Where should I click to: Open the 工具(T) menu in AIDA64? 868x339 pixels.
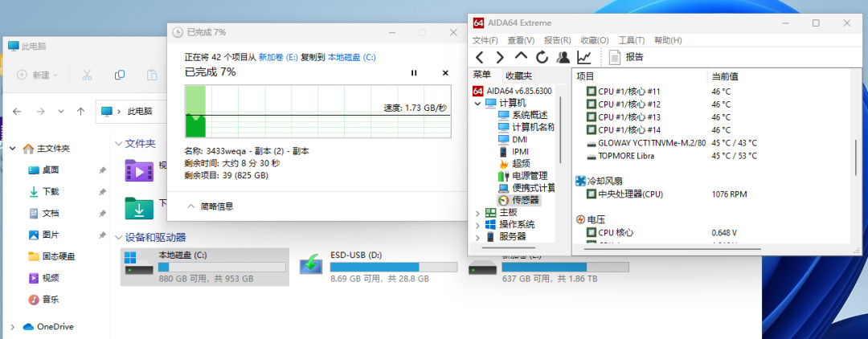click(632, 40)
